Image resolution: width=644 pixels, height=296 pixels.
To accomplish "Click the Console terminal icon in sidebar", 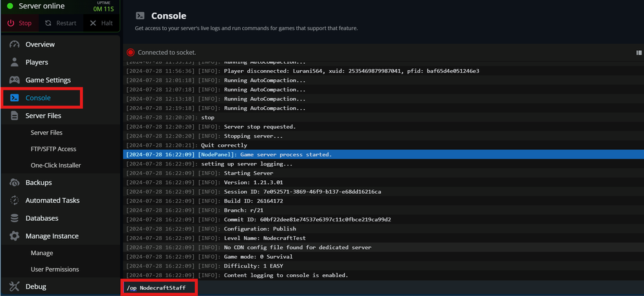I will tap(14, 98).
